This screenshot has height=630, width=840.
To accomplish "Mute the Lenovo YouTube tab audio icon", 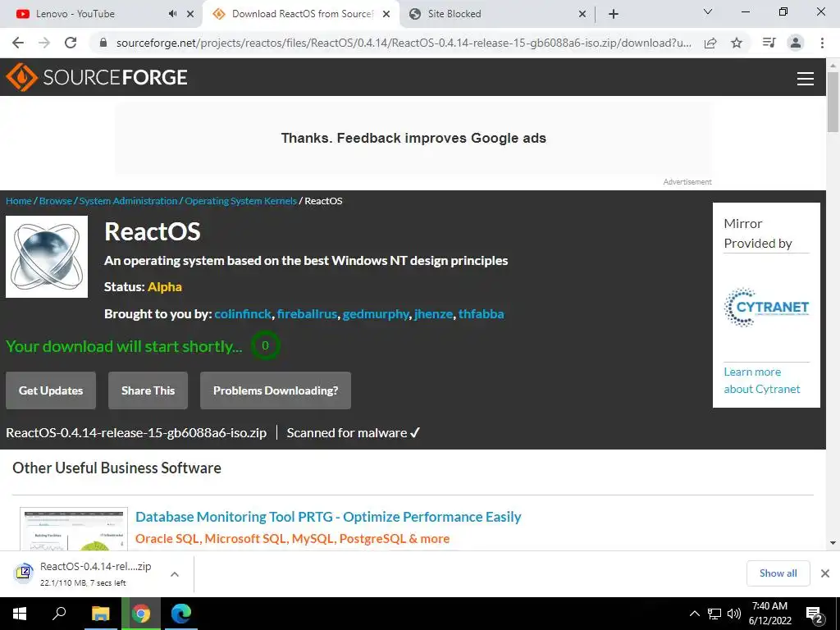I will 172,14.
